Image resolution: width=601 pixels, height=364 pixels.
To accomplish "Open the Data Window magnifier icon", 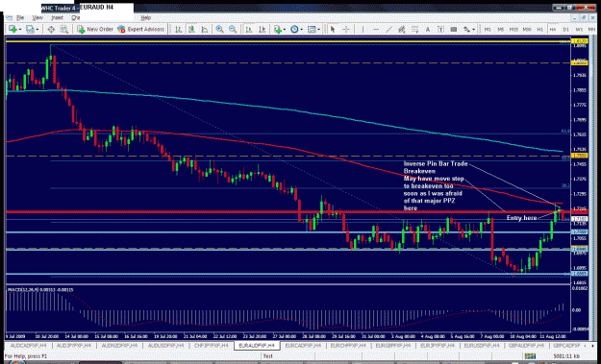I will pos(64,29).
